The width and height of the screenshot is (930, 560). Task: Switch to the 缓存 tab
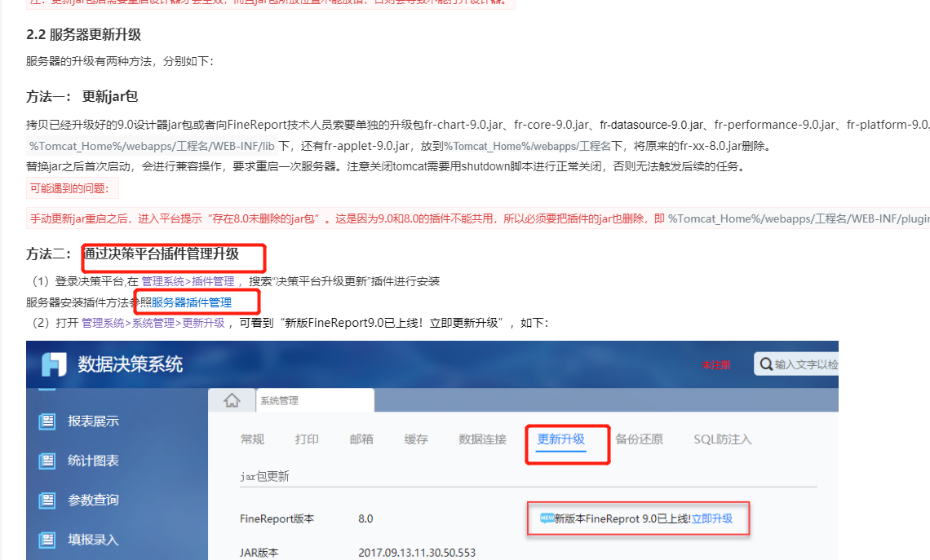[x=416, y=439]
